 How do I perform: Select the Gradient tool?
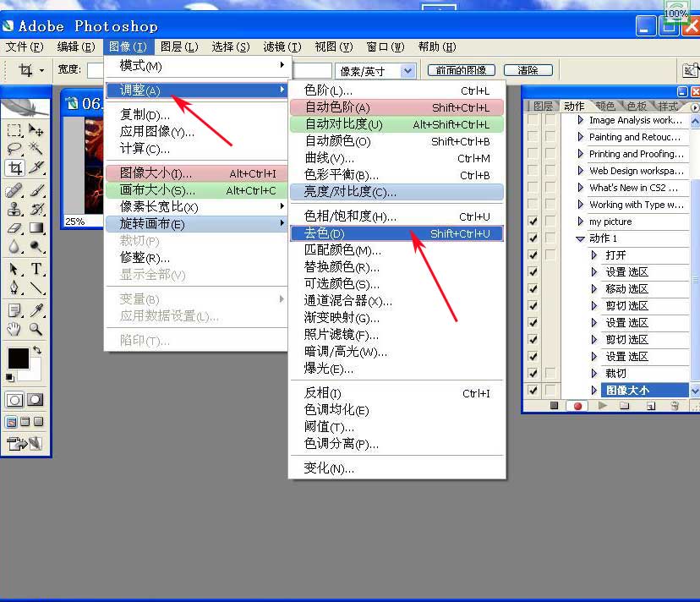pos(36,227)
